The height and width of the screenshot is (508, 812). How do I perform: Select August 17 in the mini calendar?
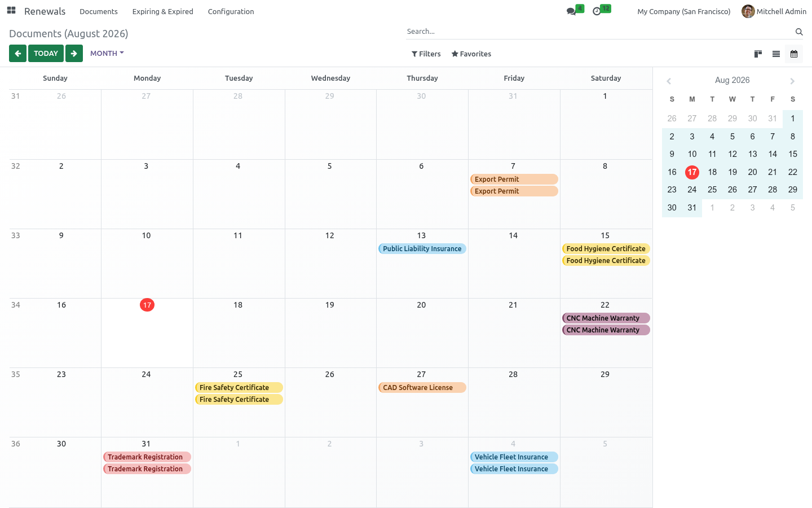pos(692,172)
